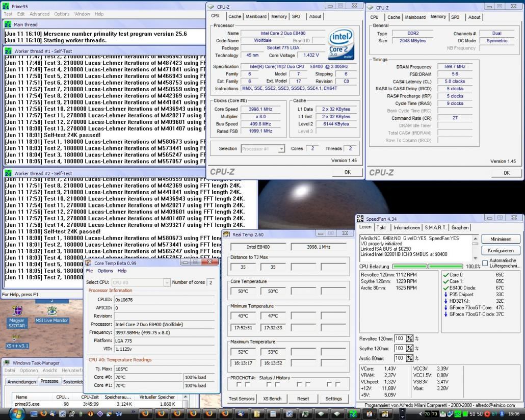Click the Main thread window icon
The width and height of the screenshot is (525, 420).
pos(8,24)
